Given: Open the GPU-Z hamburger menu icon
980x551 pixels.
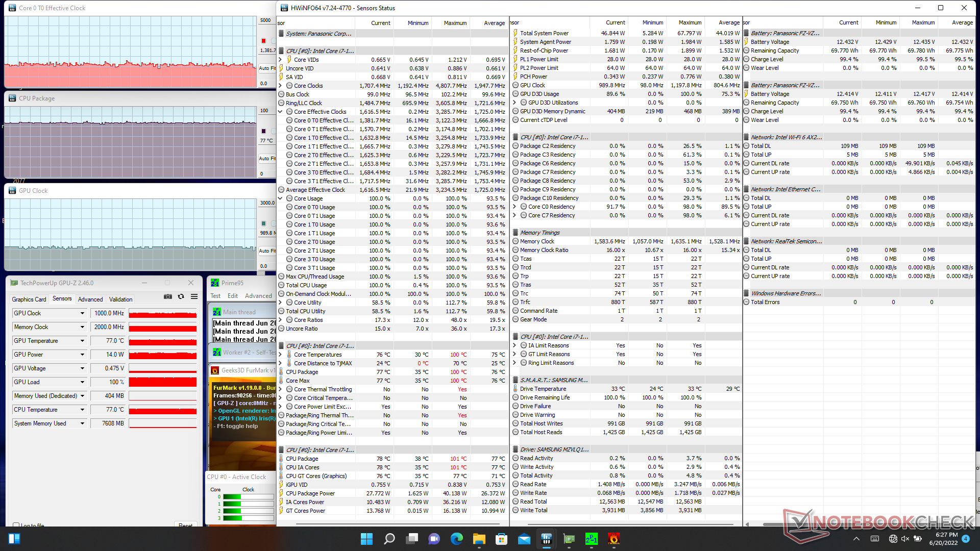Looking at the screenshot, I should click(x=194, y=296).
